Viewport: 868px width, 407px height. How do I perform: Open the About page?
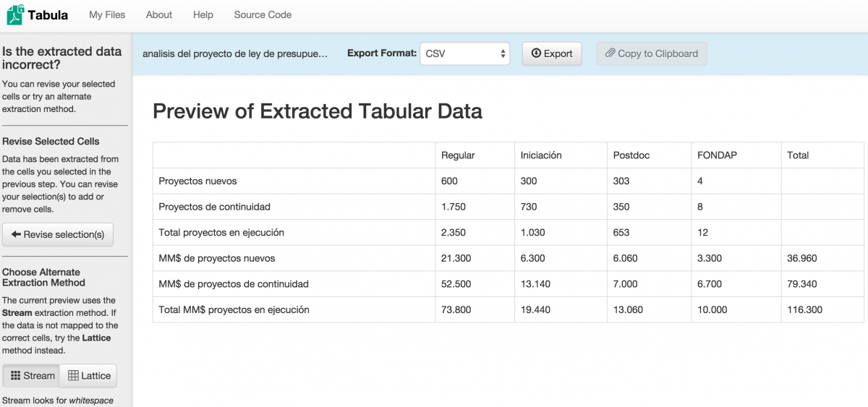pos(159,14)
